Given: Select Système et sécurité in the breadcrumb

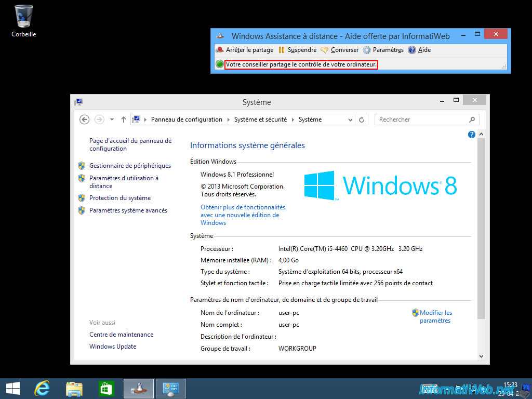Looking at the screenshot, I should click(261, 119).
